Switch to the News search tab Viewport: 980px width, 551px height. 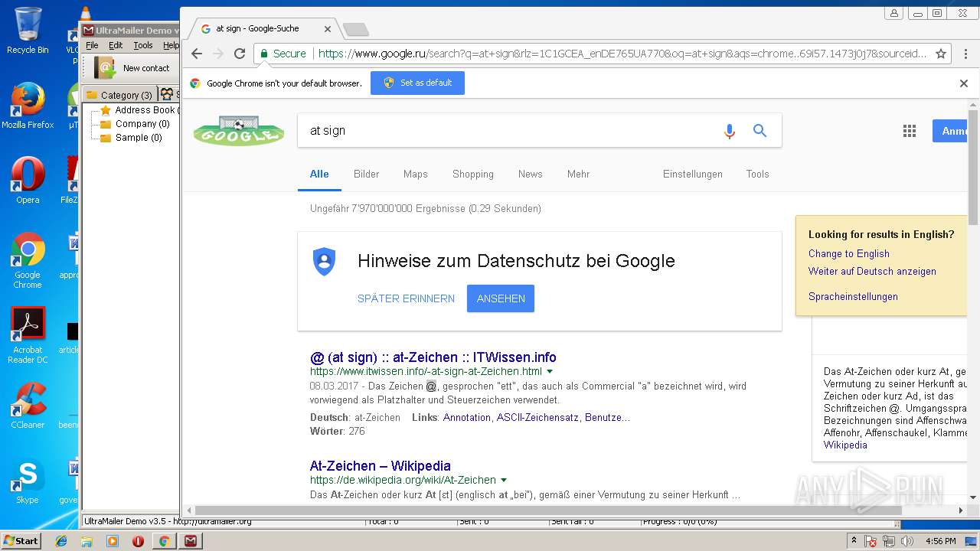pos(530,174)
